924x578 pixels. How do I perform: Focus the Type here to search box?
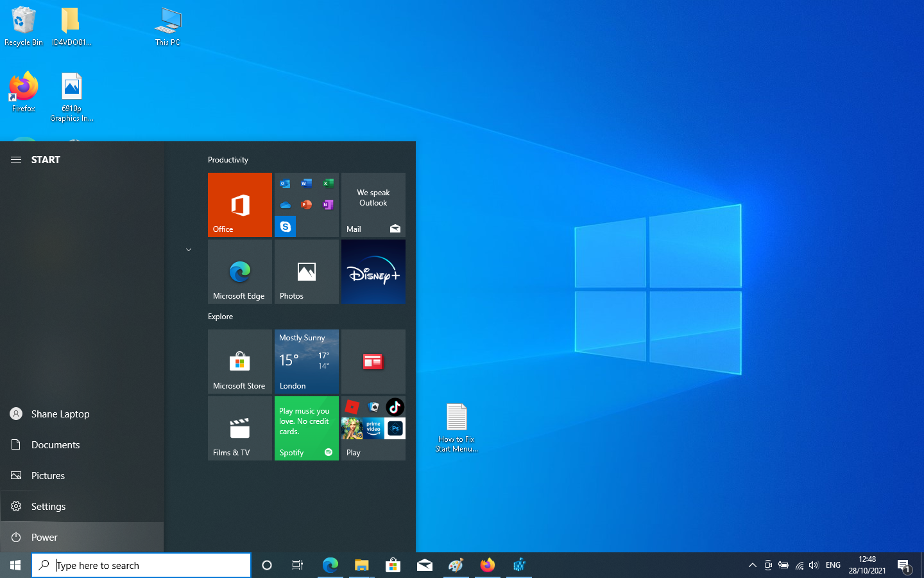pos(141,565)
